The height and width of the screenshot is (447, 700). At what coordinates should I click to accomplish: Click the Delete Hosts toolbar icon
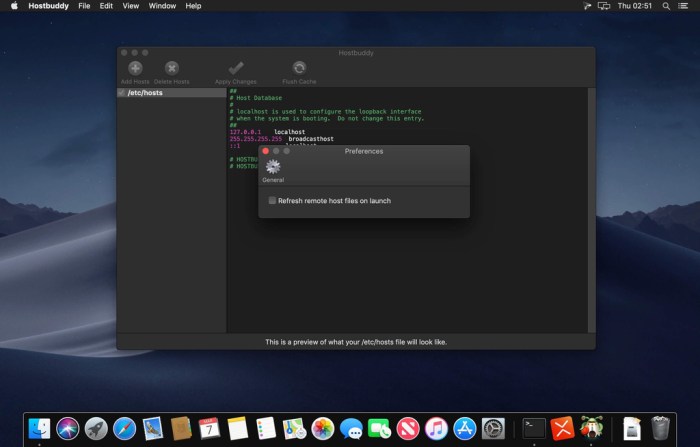click(172, 68)
